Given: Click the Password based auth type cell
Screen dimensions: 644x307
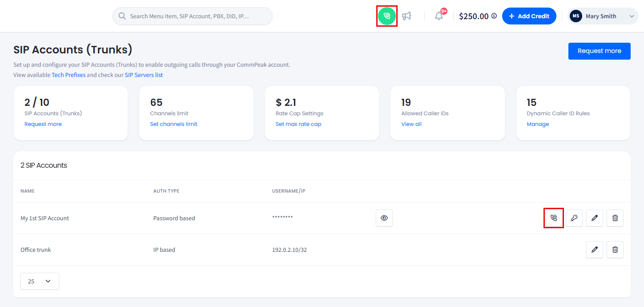Looking at the screenshot, I should (174, 218).
